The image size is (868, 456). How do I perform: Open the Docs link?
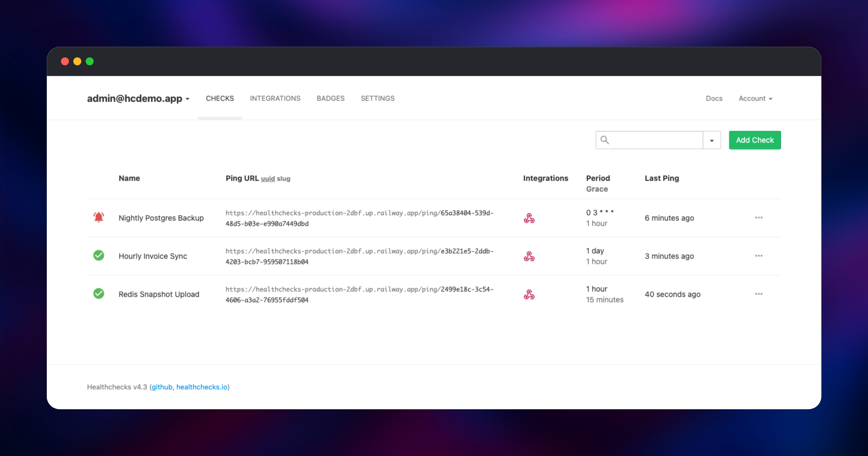pos(714,98)
